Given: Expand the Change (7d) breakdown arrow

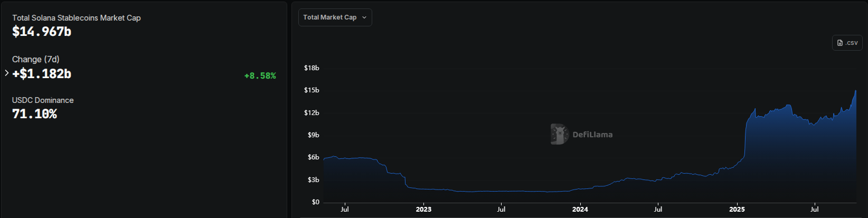Looking at the screenshot, I should 6,73.
